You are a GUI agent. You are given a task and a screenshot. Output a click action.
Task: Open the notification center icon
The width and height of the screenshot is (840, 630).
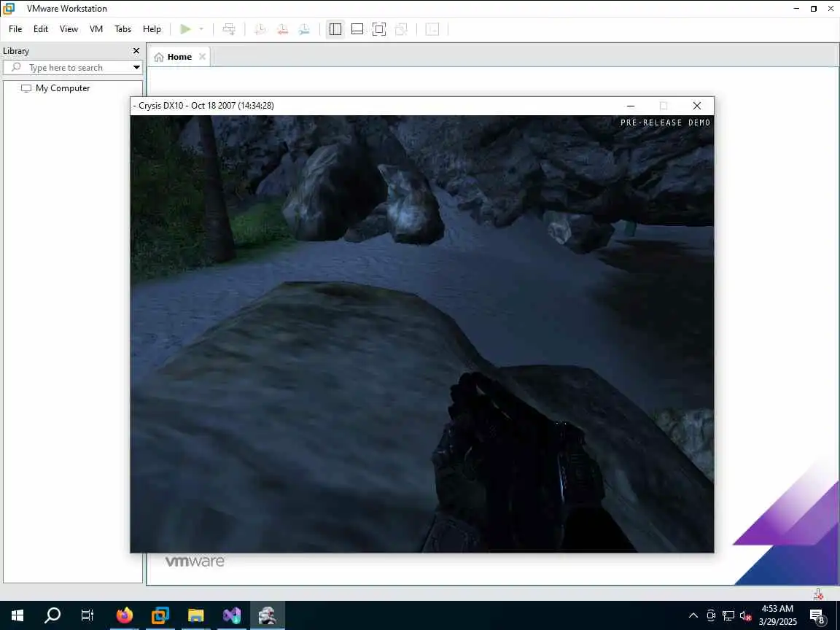pyautogui.click(x=817, y=615)
